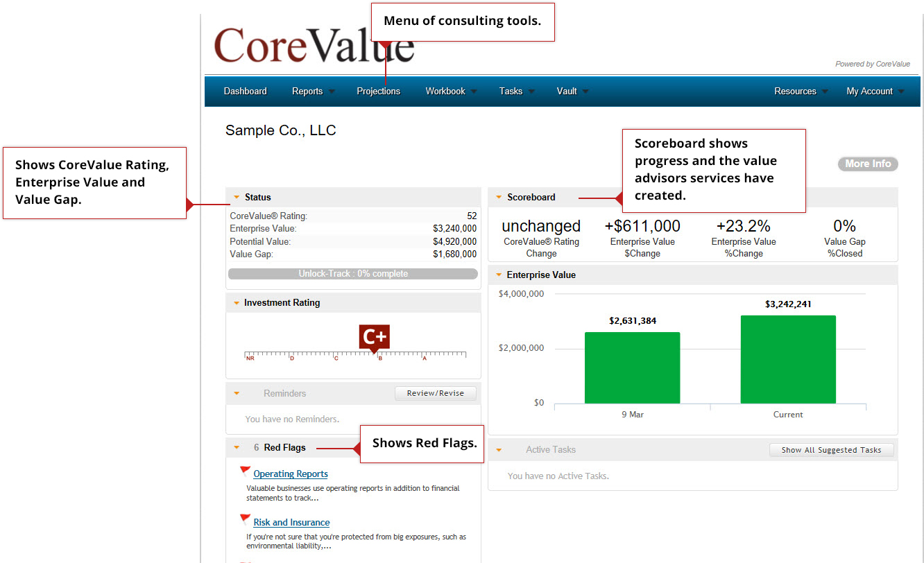Click the dropdown arrow next to Reports

(332, 92)
